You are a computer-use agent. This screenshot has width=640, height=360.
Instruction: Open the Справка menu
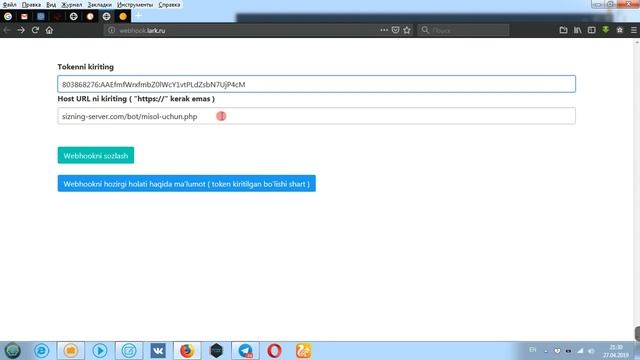[x=169, y=4]
